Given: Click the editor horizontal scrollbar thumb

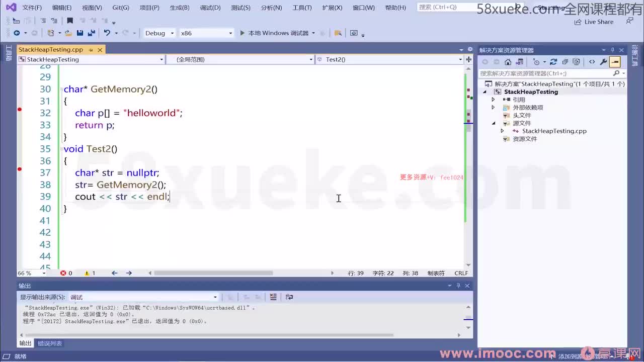Looking at the screenshot, I should (x=213, y=273).
